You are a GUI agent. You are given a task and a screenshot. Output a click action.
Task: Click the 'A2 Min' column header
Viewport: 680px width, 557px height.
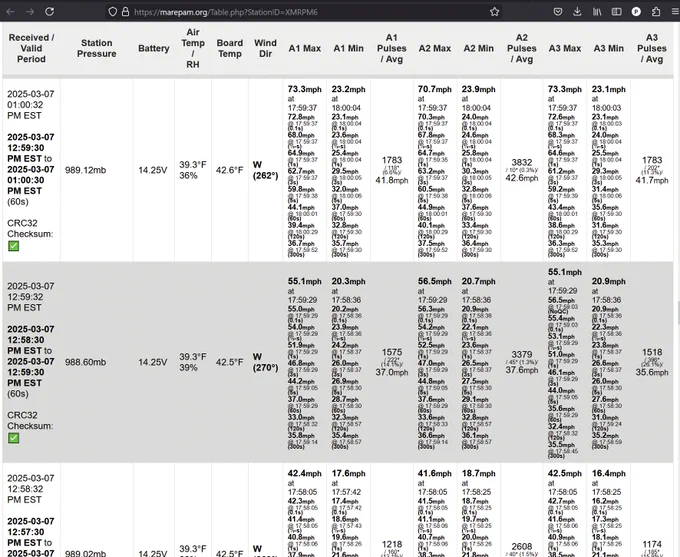(479, 48)
